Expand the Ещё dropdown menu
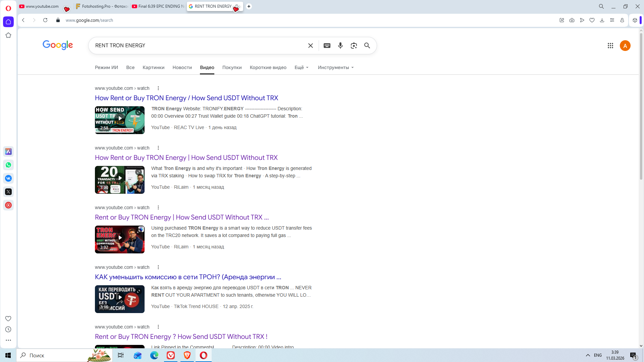The width and height of the screenshot is (644, 362). coord(301,67)
